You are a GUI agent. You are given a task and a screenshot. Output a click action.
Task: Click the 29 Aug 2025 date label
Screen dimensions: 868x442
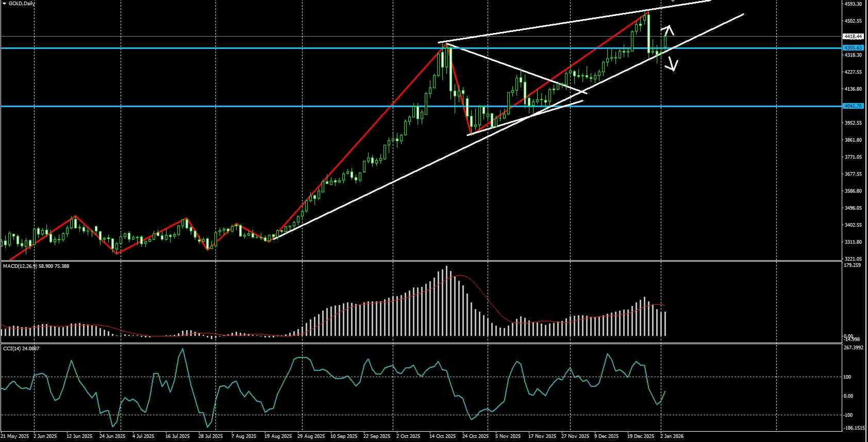coord(311,436)
